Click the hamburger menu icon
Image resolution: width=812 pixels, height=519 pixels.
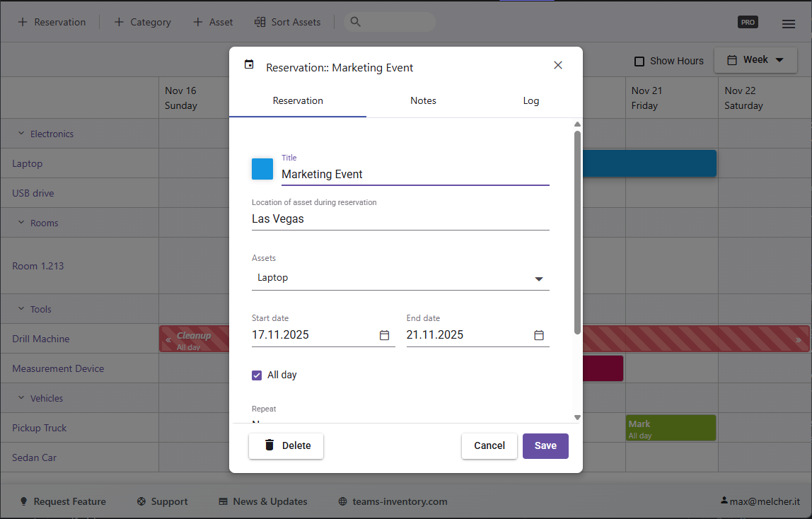pos(789,23)
